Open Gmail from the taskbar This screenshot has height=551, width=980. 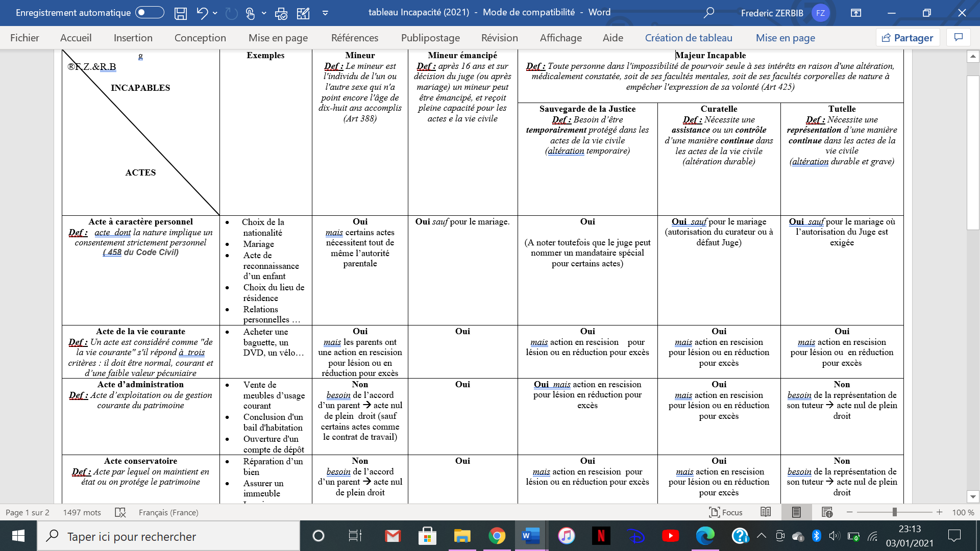click(393, 536)
